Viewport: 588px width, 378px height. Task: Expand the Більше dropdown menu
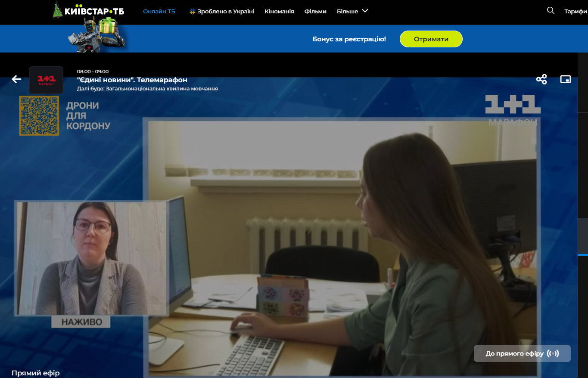coord(352,12)
